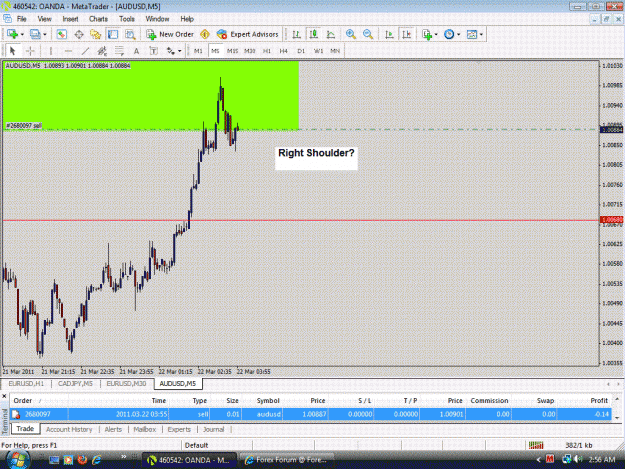The image size is (625, 469).
Task: Click the yellow diamond MetaEditor icon
Action: [205, 34]
